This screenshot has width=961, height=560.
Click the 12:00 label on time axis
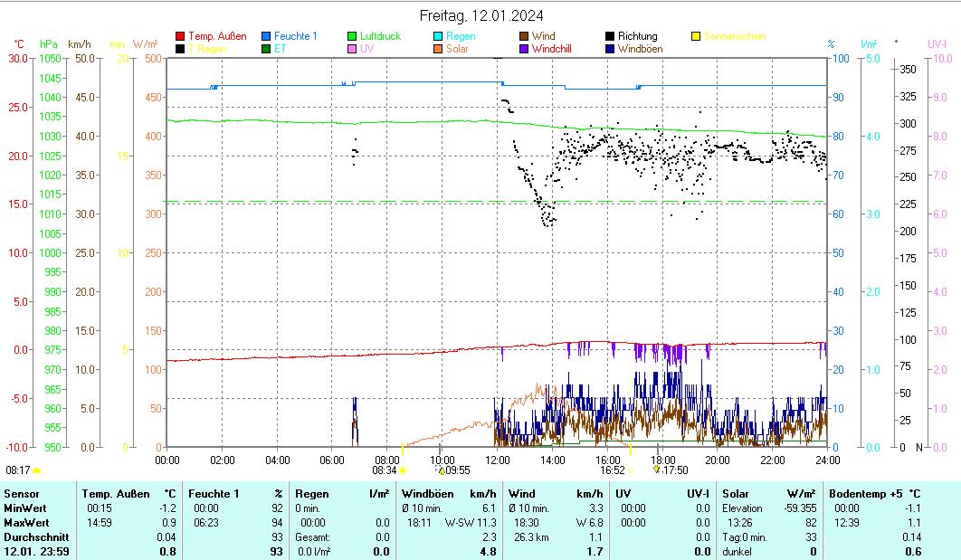[497, 460]
